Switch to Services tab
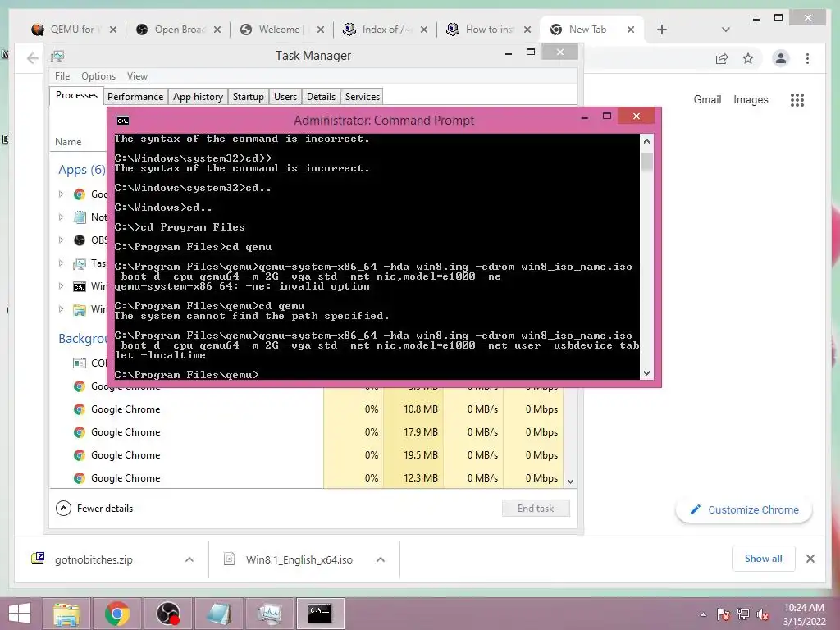 (x=362, y=97)
